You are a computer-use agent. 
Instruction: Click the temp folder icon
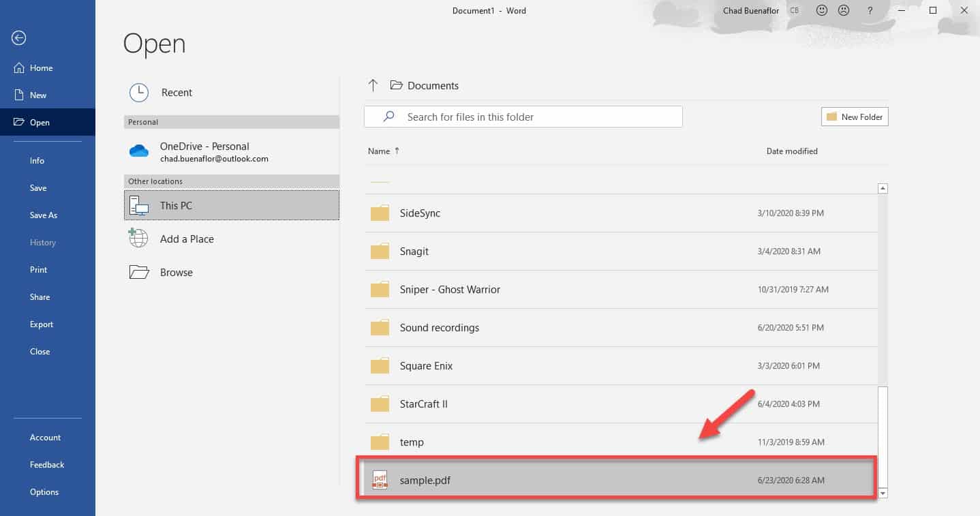tap(380, 442)
